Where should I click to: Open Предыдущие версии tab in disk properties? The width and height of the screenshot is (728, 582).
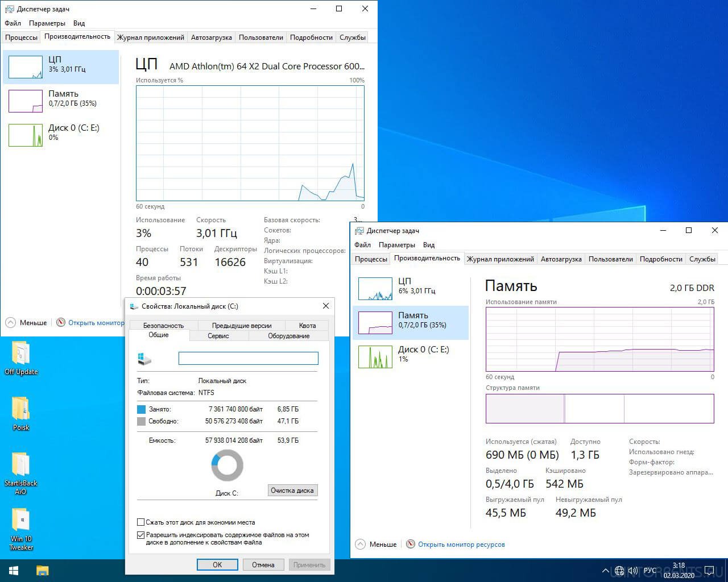click(x=242, y=326)
